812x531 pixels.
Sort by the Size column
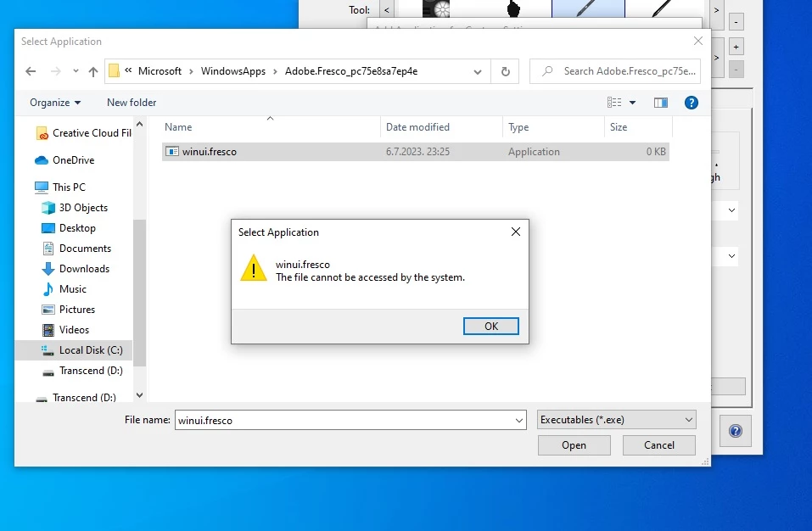pyautogui.click(x=619, y=127)
